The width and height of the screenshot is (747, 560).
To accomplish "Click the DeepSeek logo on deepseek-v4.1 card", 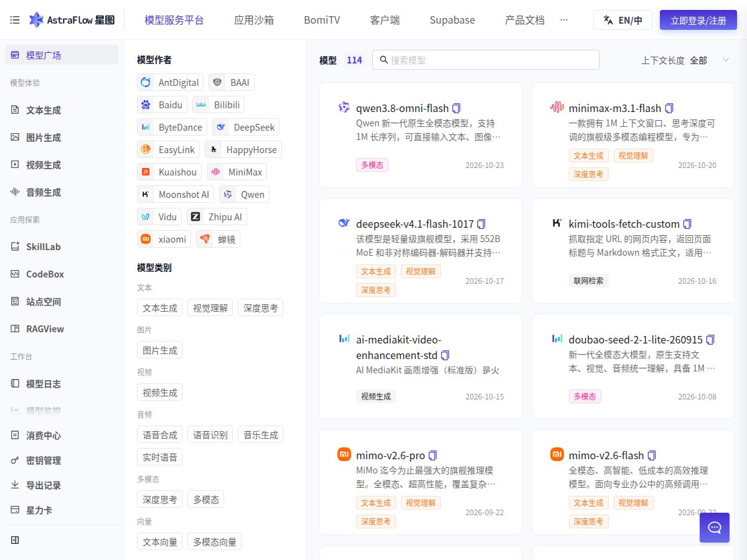I will 344,223.
